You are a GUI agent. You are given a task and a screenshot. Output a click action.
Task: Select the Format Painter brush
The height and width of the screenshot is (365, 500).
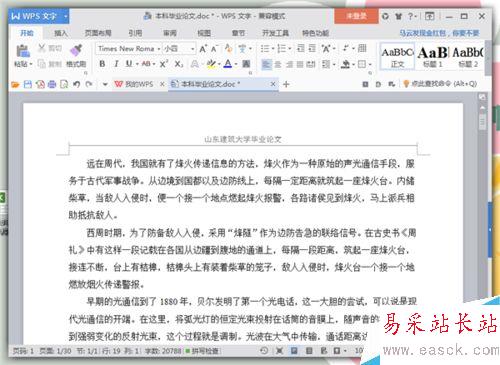(x=76, y=50)
